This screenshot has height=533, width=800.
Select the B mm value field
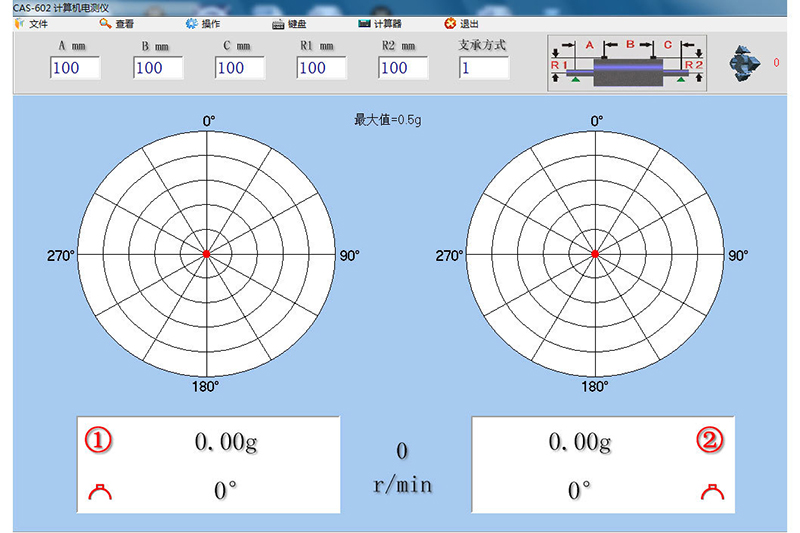pyautogui.click(x=158, y=68)
